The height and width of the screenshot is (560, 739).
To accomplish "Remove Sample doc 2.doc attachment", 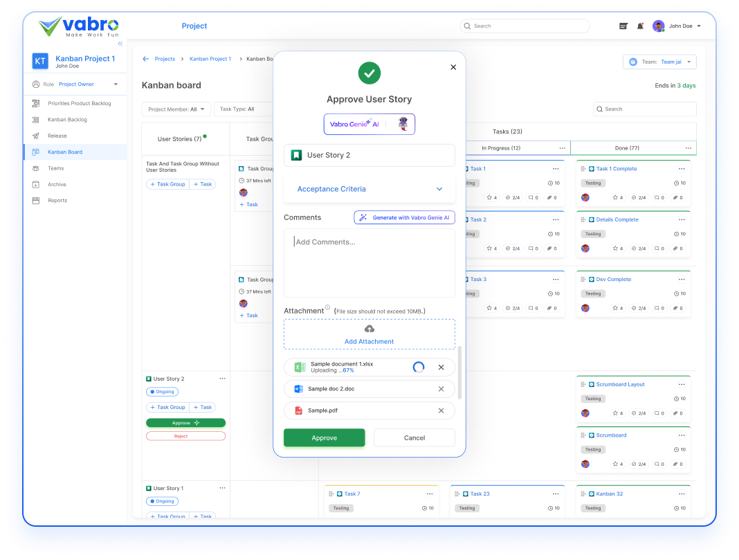I will coord(441,389).
